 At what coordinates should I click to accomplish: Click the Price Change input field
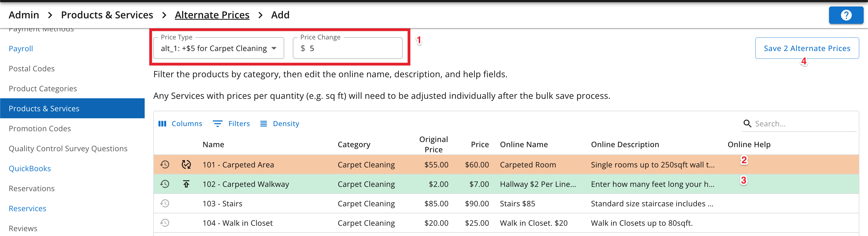(x=347, y=48)
